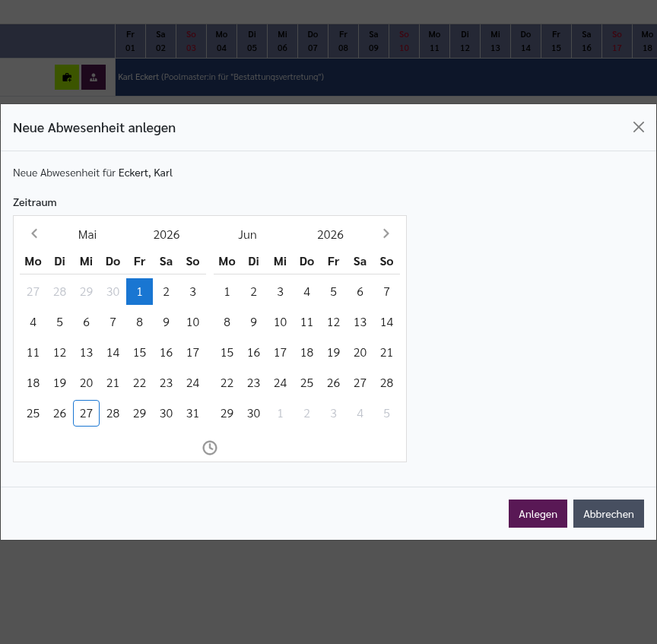Pick May 15 in the calendar
Image resolution: width=657 pixels, height=644 pixels.
(x=139, y=352)
